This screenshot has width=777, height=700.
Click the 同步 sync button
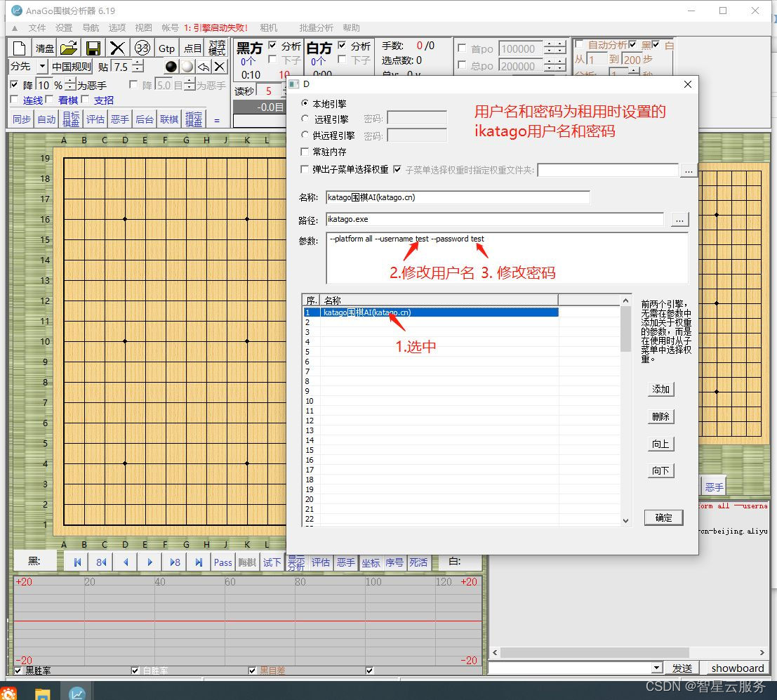tap(22, 119)
